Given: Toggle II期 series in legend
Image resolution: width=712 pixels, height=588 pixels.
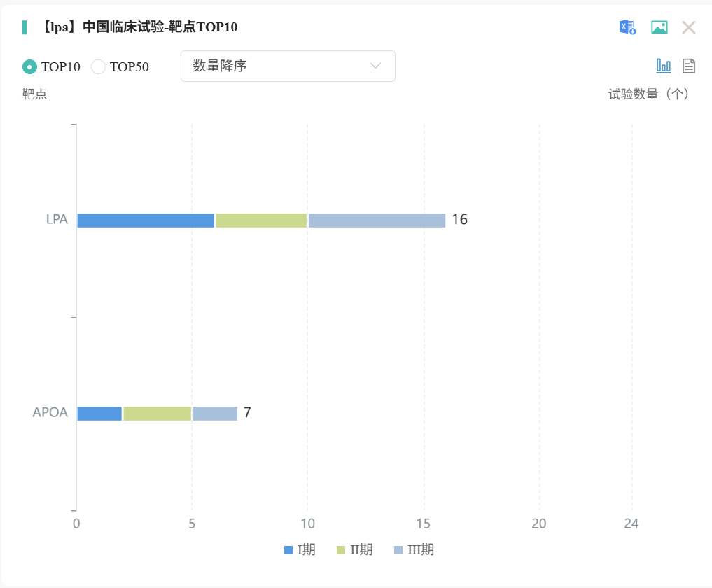Looking at the screenshot, I should (354, 550).
